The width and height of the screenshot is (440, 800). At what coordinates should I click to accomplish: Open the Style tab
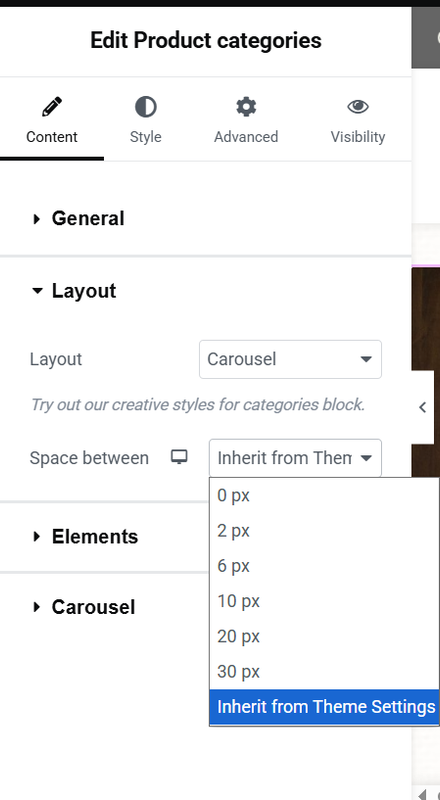pos(145,121)
